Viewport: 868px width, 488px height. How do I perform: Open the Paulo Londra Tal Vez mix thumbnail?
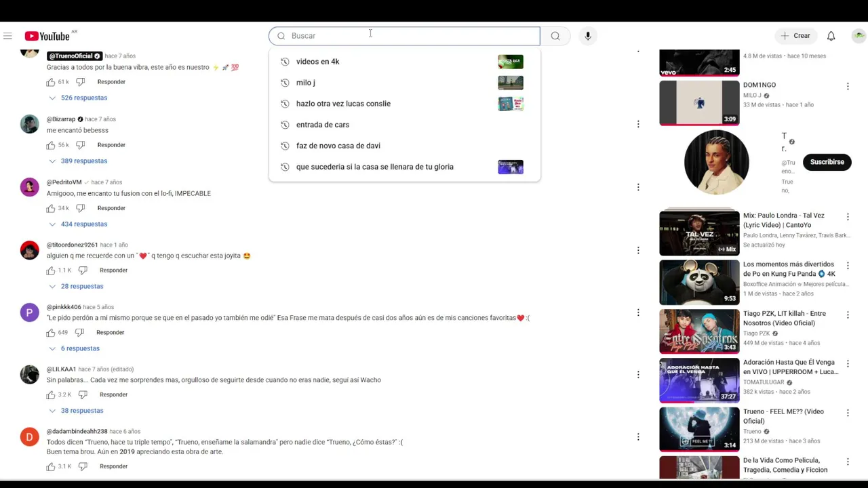point(699,233)
